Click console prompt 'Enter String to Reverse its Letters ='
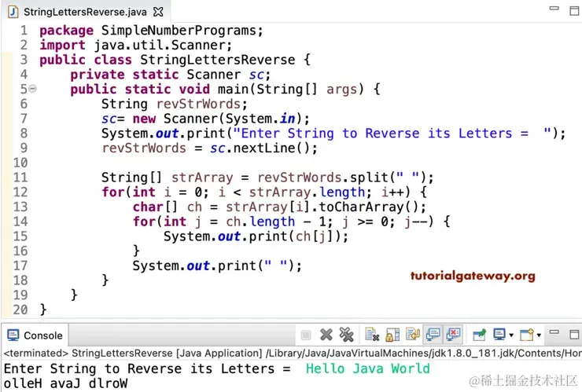 tap(147, 368)
